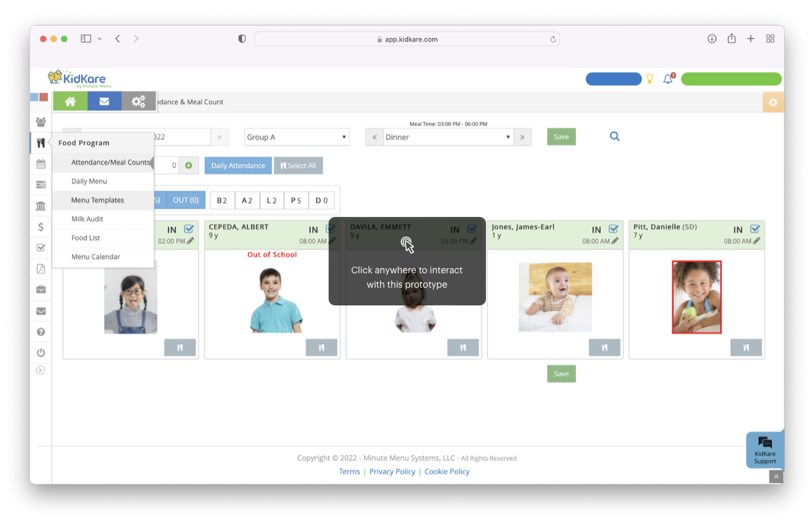The width and height of the screenshot is (812, 523).
Task: Open the Cookie Policy link
Action: coord(447,472)
